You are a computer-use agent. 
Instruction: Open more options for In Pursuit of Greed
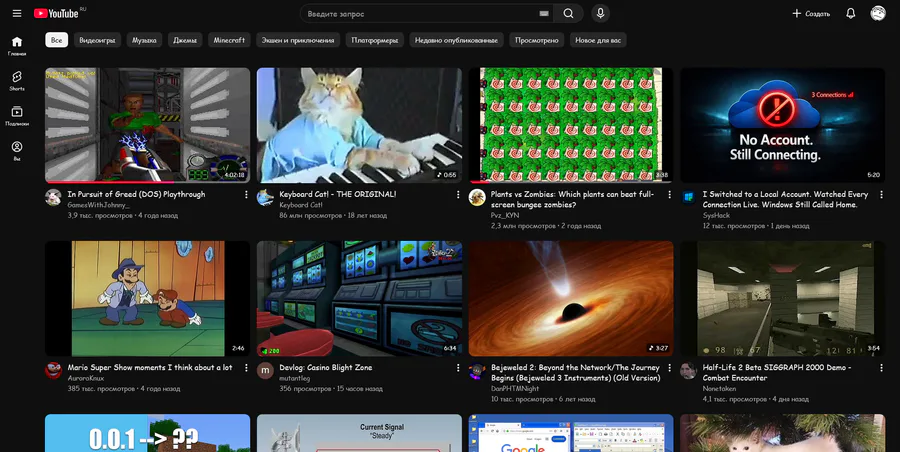(x=246, y=195)
